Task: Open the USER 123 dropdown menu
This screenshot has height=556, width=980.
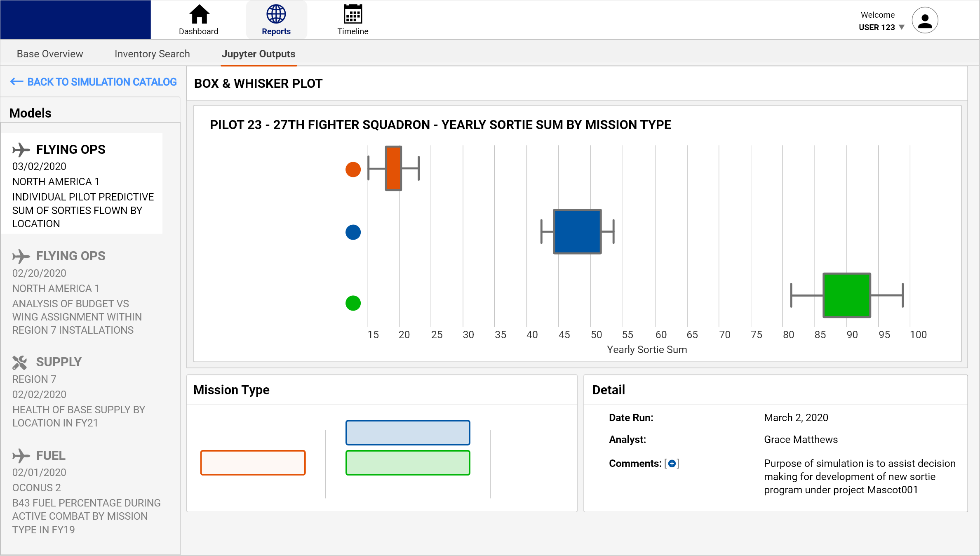Action: click(x=902, y=27)
